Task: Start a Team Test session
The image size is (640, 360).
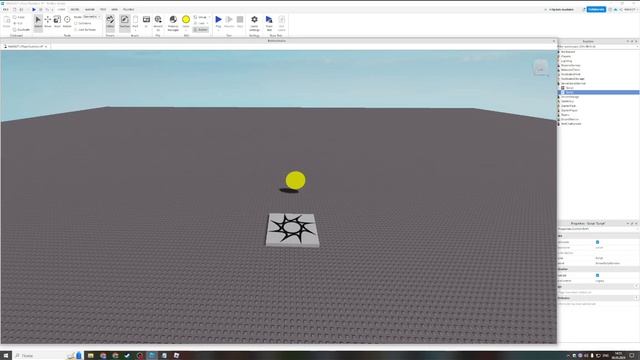Action: coord(269,23)
